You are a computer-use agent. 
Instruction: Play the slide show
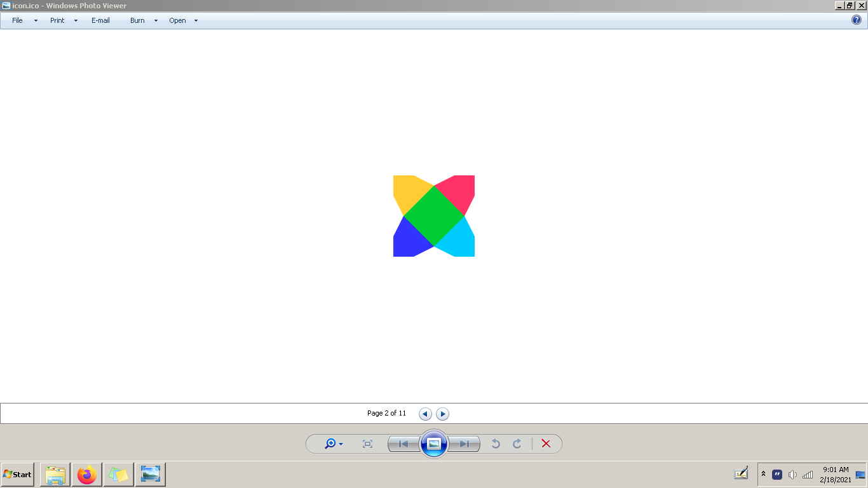pyautogui.click(x=434, y=444)
